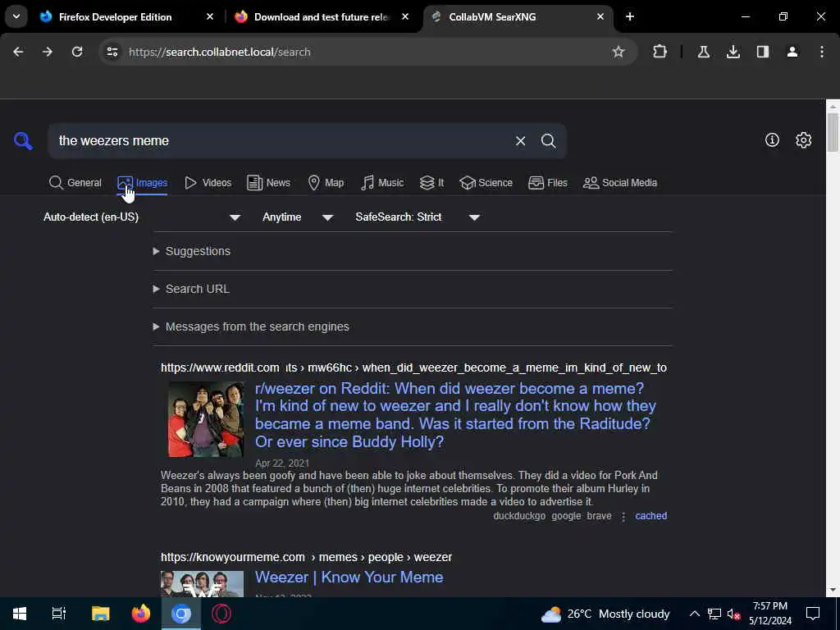Toggle the browser side panel

pyautogui.click(x=763, y=52)
